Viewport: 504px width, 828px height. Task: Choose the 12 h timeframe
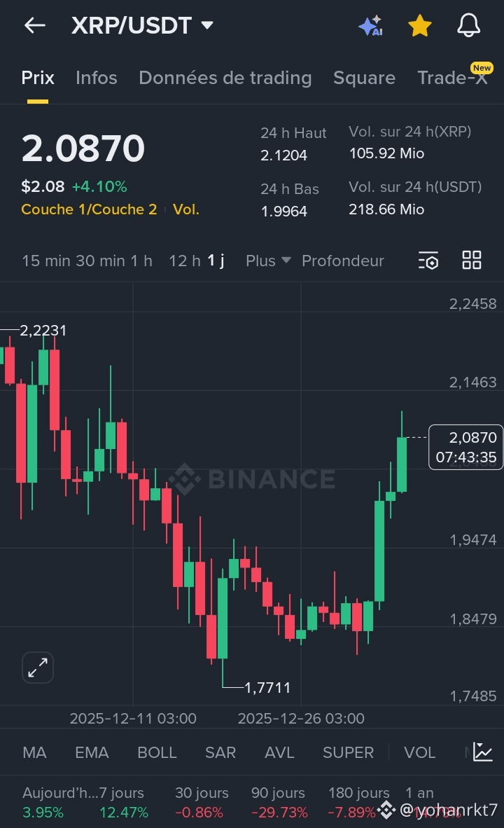click(x=185, y=261)
